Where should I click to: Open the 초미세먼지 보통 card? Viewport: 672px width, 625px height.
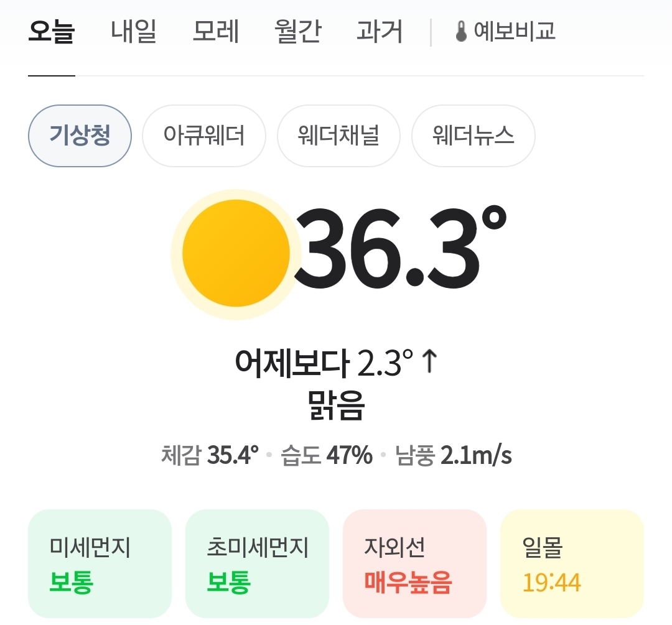click(x=257, y=563)
